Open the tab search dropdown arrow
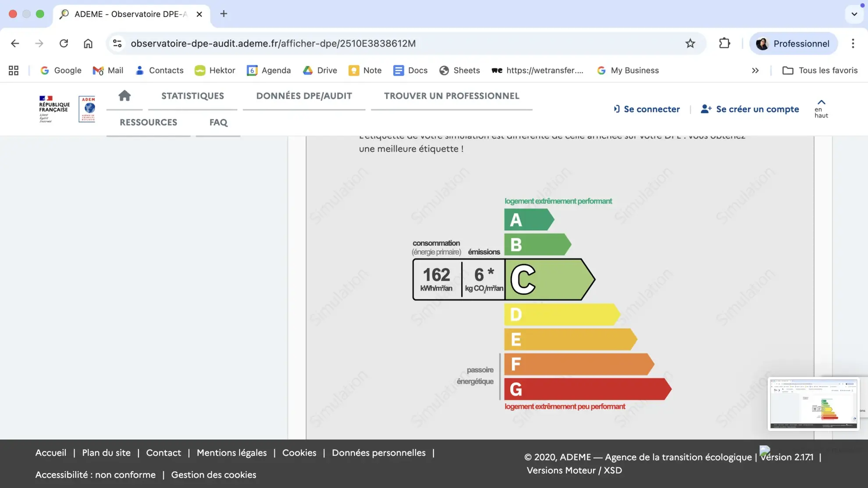The height and width of the screenshot is (488, 868). pos(854,14)
